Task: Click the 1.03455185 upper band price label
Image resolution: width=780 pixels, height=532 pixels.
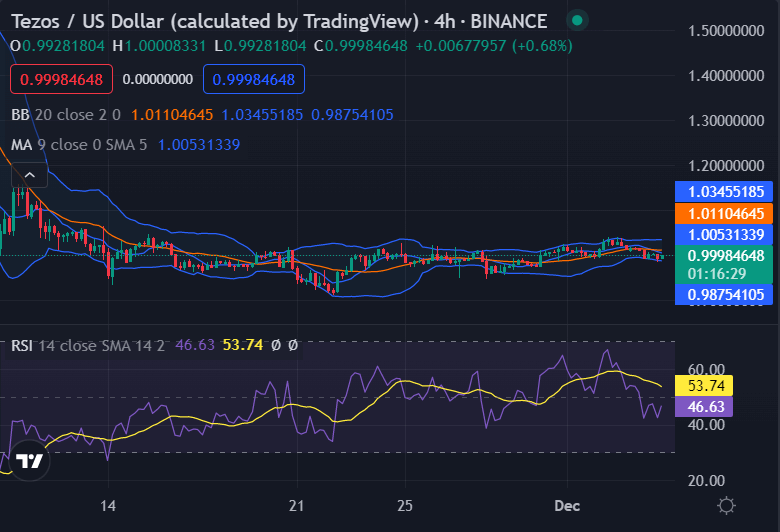Action: pyautogui.click(x=724, y=192)
